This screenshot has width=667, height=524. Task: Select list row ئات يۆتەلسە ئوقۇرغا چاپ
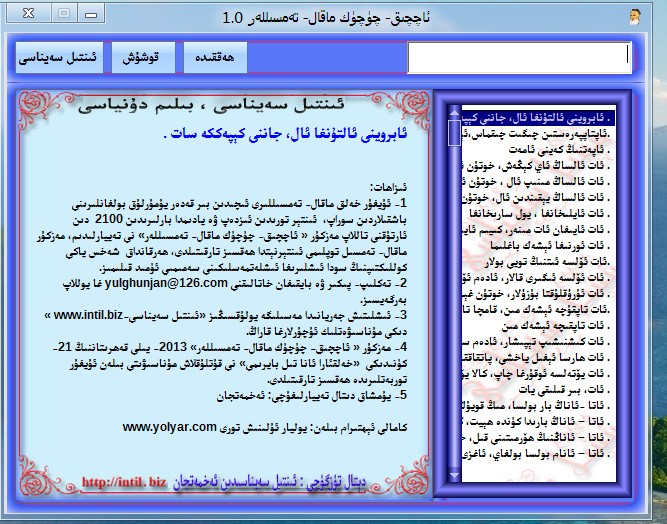click(539, 373)
